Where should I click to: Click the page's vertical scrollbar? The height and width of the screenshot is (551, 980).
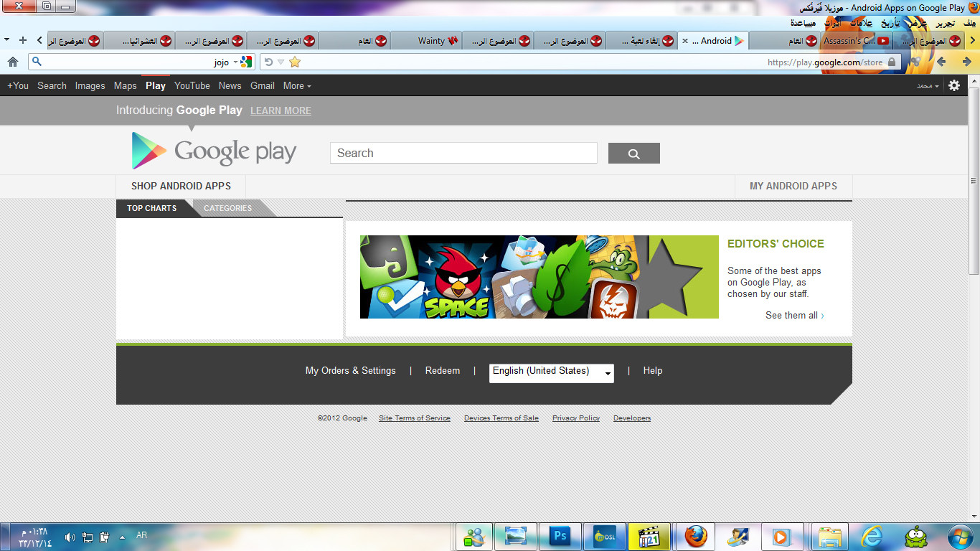(x=974, y=179)
